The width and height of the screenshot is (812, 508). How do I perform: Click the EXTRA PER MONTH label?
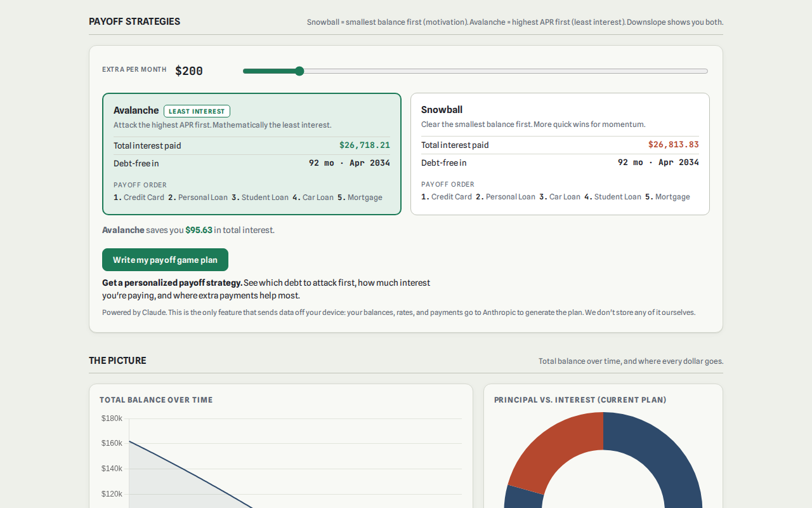134,70
